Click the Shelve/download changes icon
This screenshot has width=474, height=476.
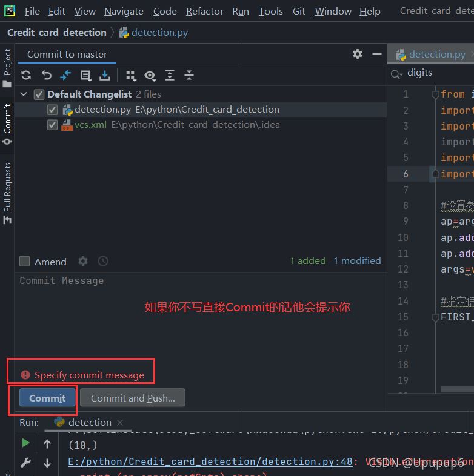[x=105, y=75]
